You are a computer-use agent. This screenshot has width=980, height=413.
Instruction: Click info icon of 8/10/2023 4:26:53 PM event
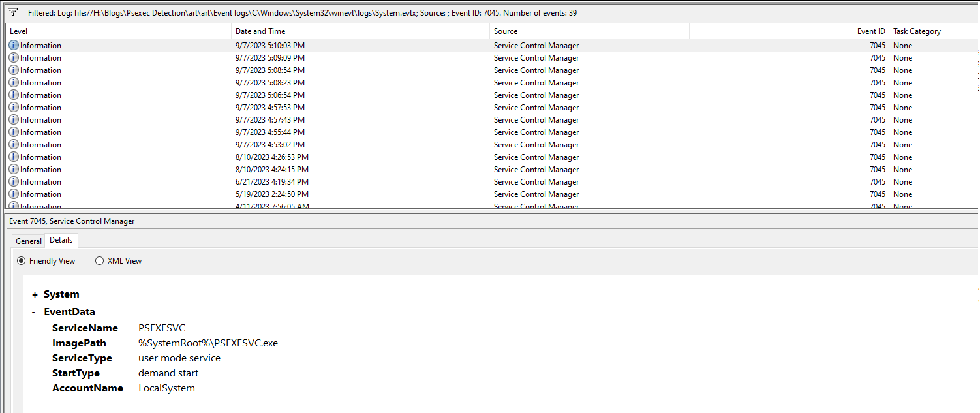(x=14, y=157)
